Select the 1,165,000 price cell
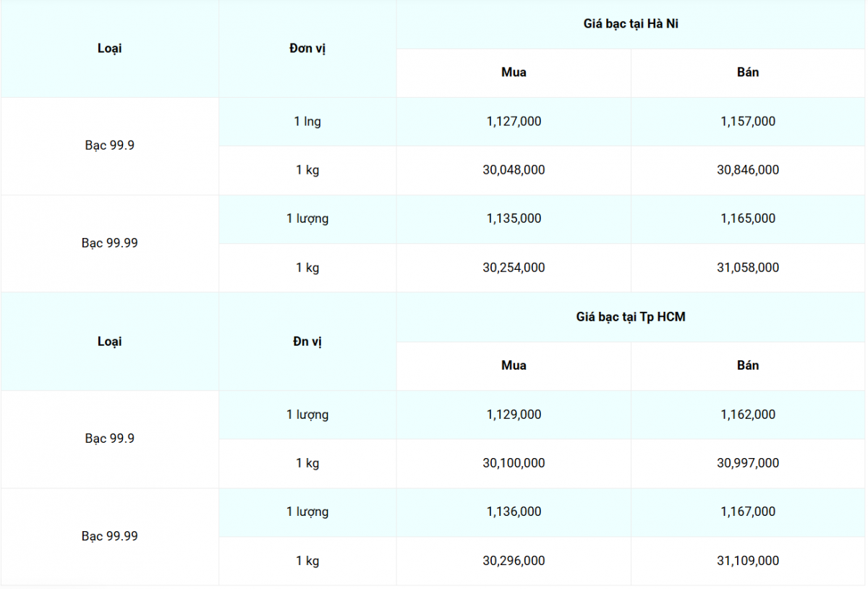 pos(748,219)
